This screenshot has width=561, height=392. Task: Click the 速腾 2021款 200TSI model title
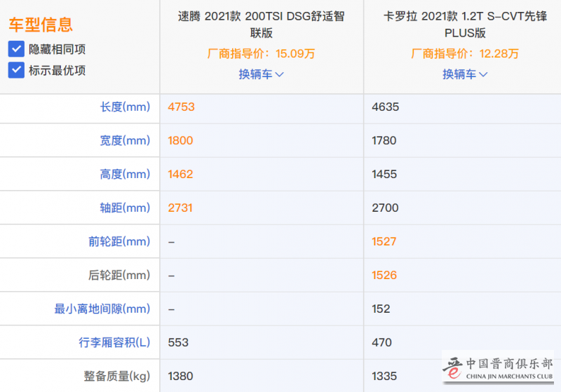[261, 25]
